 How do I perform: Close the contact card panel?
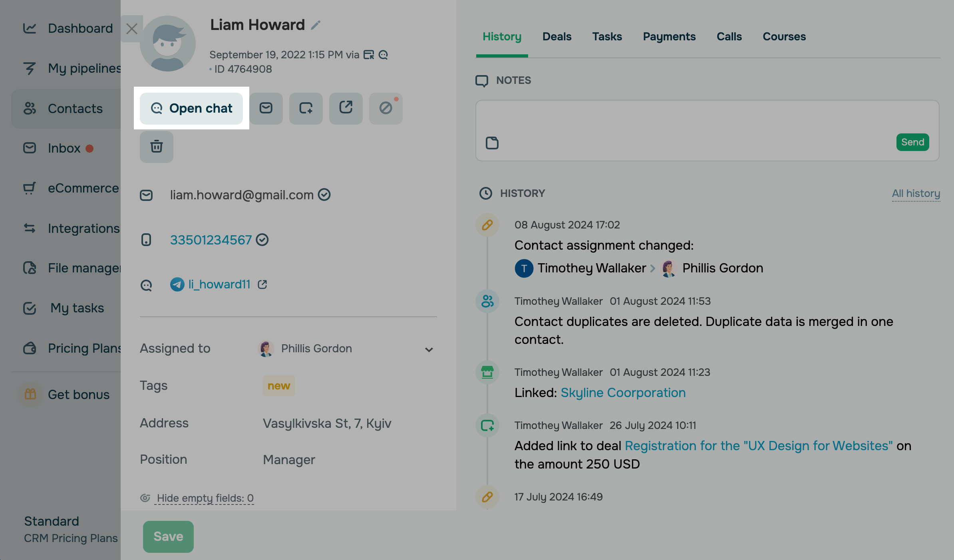(132, 29)
